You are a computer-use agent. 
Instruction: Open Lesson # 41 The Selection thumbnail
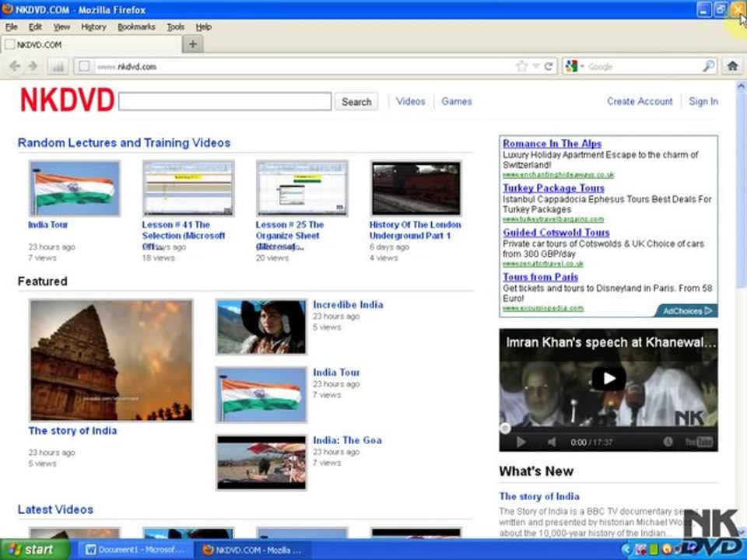188,188
